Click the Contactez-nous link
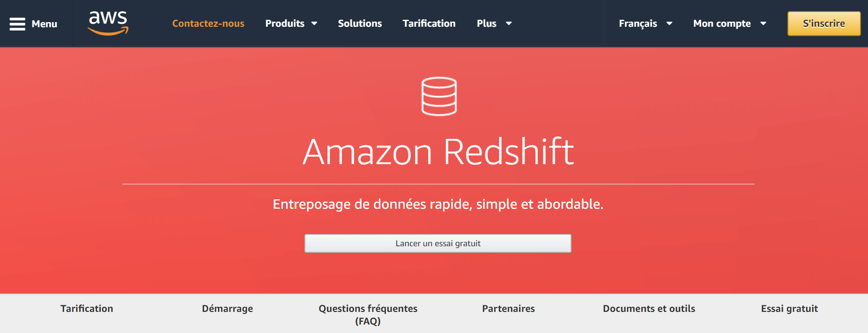868x333 pixels. (208, 23)
